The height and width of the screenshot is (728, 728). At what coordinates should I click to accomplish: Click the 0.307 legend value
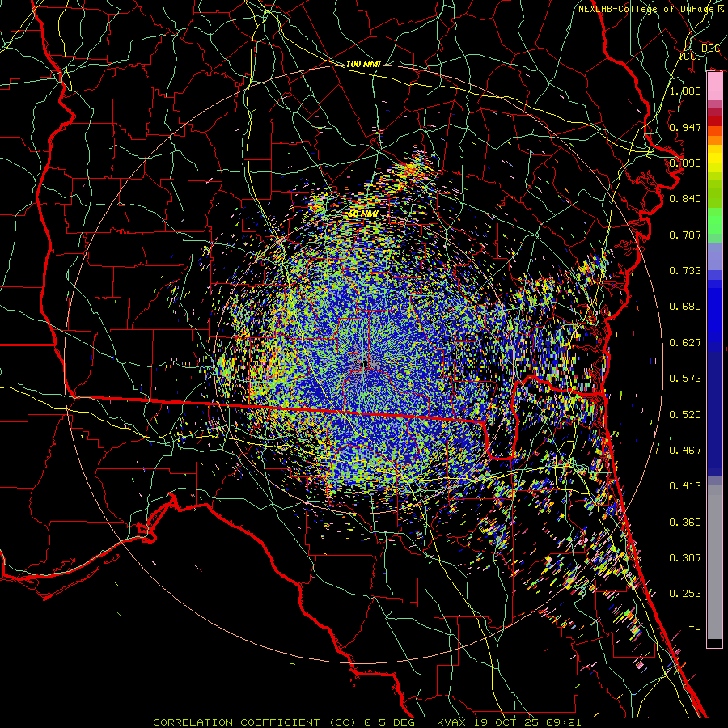(685, 558)
